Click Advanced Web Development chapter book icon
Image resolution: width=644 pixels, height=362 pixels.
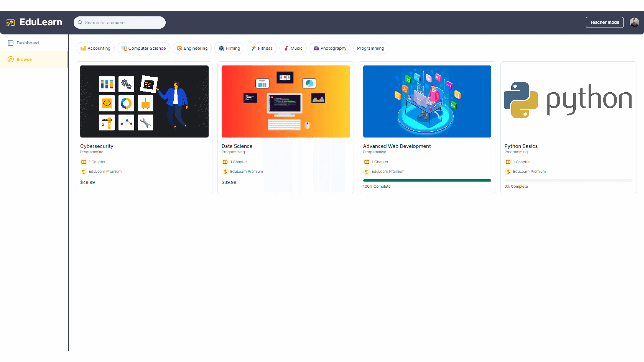click(x=366, y=162)
